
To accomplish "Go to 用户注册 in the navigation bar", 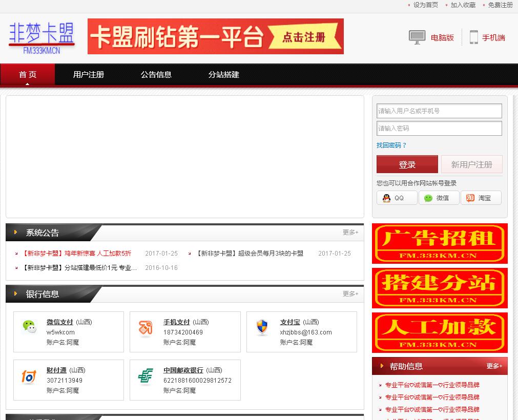I will [x=89, y=75].
